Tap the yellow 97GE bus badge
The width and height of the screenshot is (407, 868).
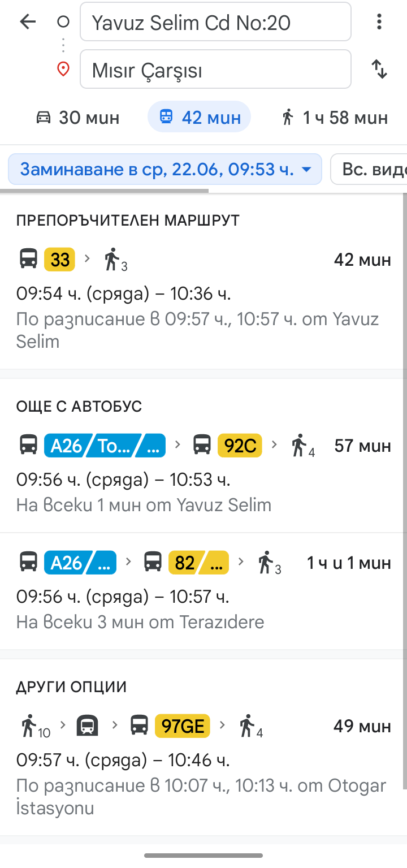182,726
